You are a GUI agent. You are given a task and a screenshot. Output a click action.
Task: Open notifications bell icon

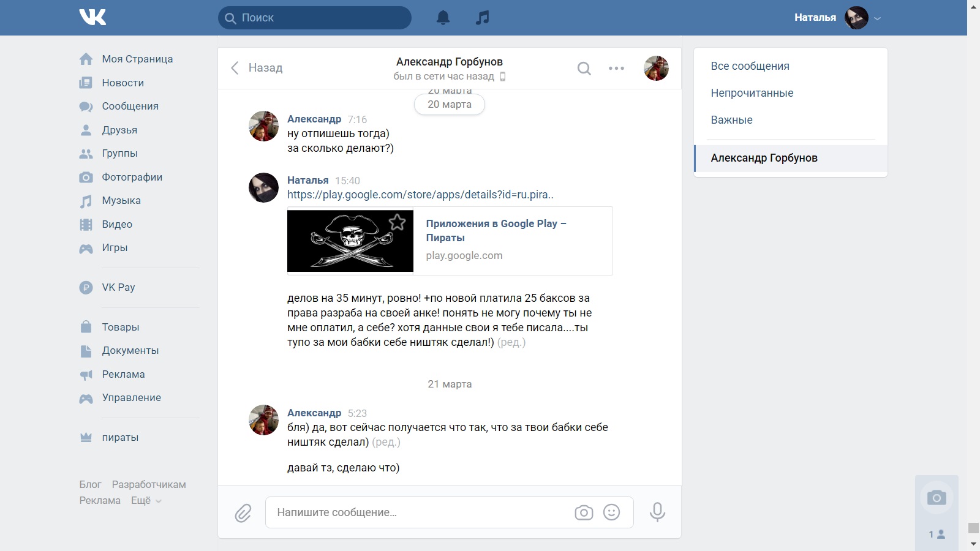click(443, 18)
